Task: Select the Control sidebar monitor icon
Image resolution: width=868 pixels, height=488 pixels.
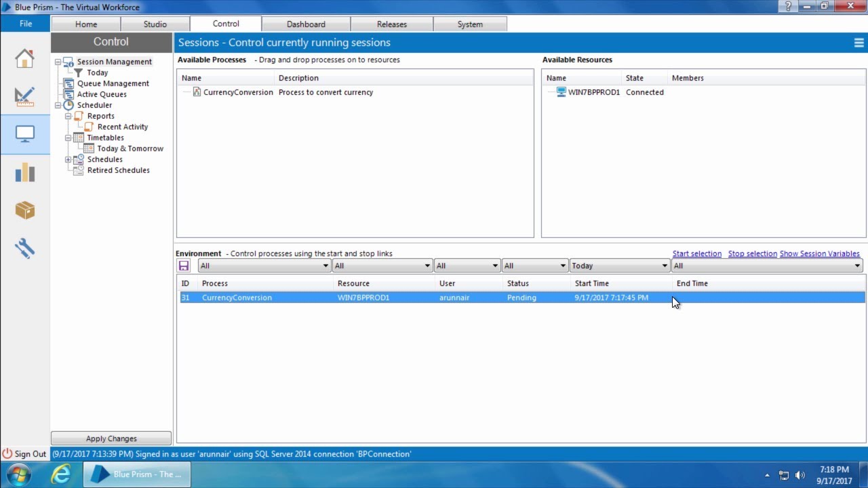Action: 25,134
